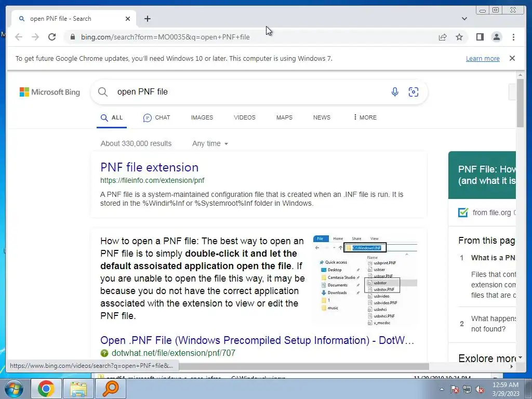Share this page using the share icon
The image size is (532, 399).
tap(443, 37)
